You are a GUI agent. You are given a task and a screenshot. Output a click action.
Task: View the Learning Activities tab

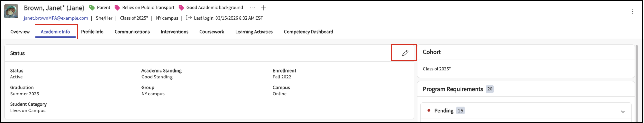pyautogui.click(x=254, y=32)
